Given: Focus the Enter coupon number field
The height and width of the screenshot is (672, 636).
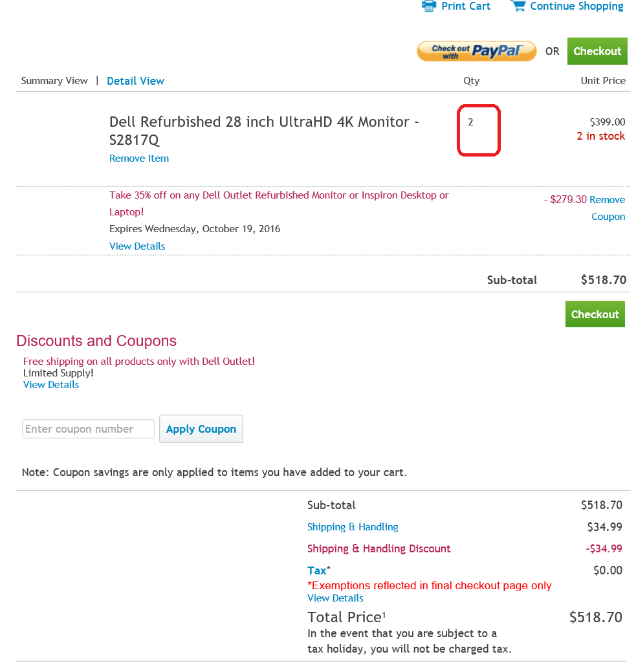Looking at the screenshot, I should click(88, 429).
